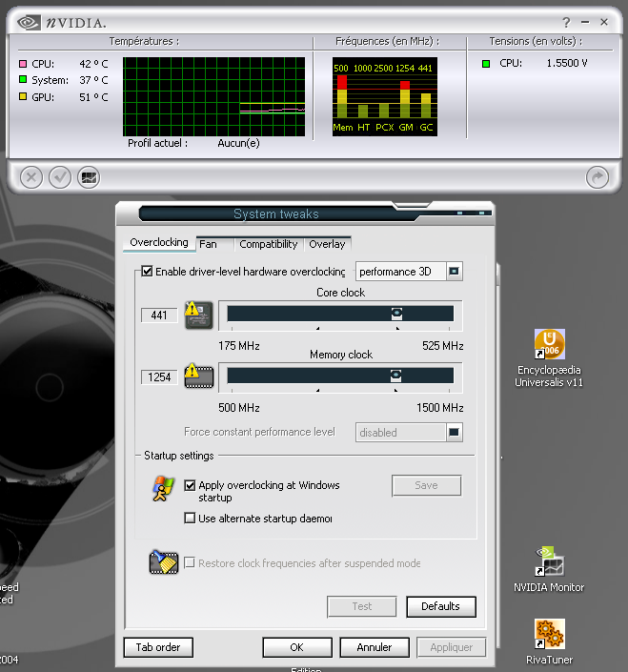
Task: Open the Force constant performance level dropdown
Action: (x=455, y=433)
